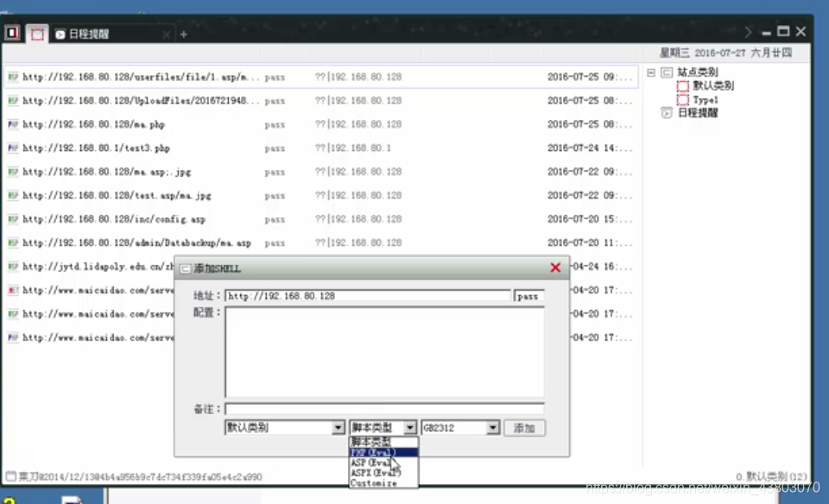Image resolution: width=829 pixels, height=504 pixels.
Task: Focus the pass password field
Action: (x=529, y=296)
